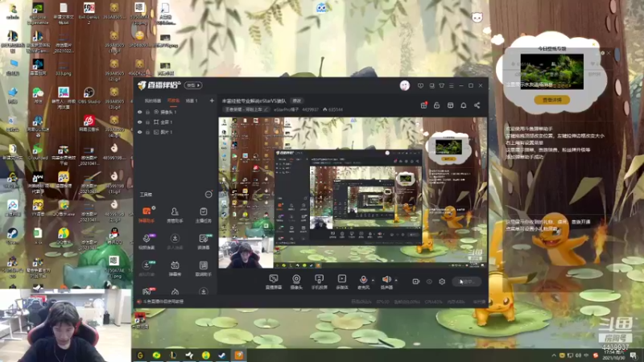Expand the speaker options arrow
Screen dimensions: 644x362
click(396, 280)
